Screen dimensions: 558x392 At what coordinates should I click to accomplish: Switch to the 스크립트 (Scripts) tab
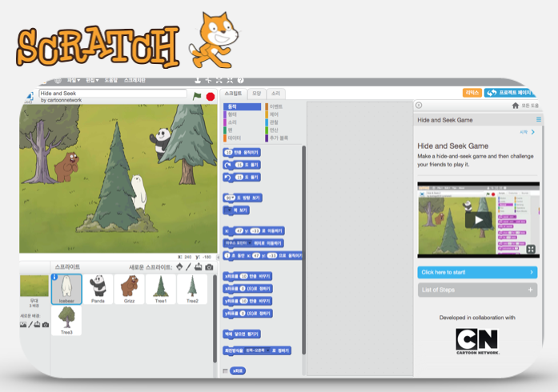(233, 94)
